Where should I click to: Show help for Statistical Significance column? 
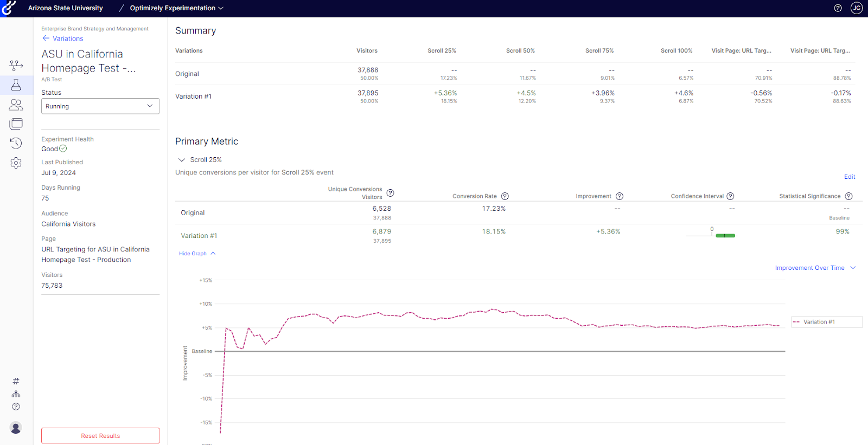[x=849, y=196]
